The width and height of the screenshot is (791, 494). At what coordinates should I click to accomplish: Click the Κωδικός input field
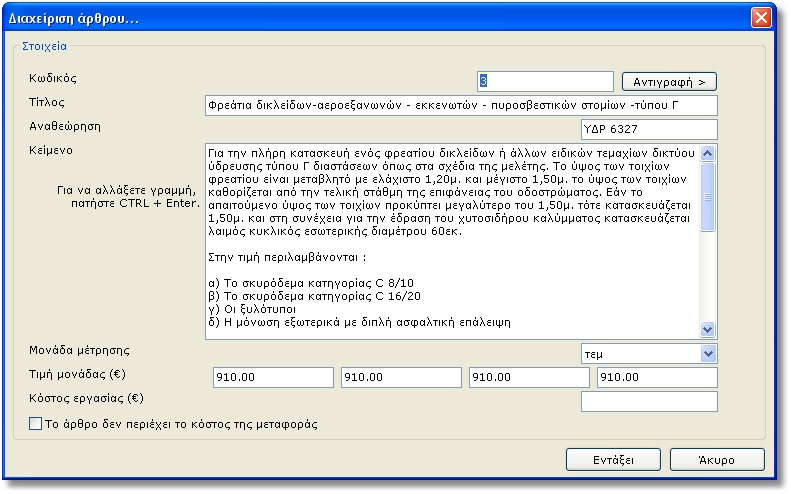(545, 81)
